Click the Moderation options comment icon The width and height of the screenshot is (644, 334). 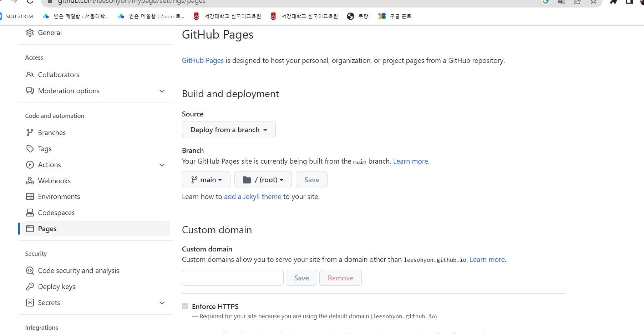(x=30, y=91)
